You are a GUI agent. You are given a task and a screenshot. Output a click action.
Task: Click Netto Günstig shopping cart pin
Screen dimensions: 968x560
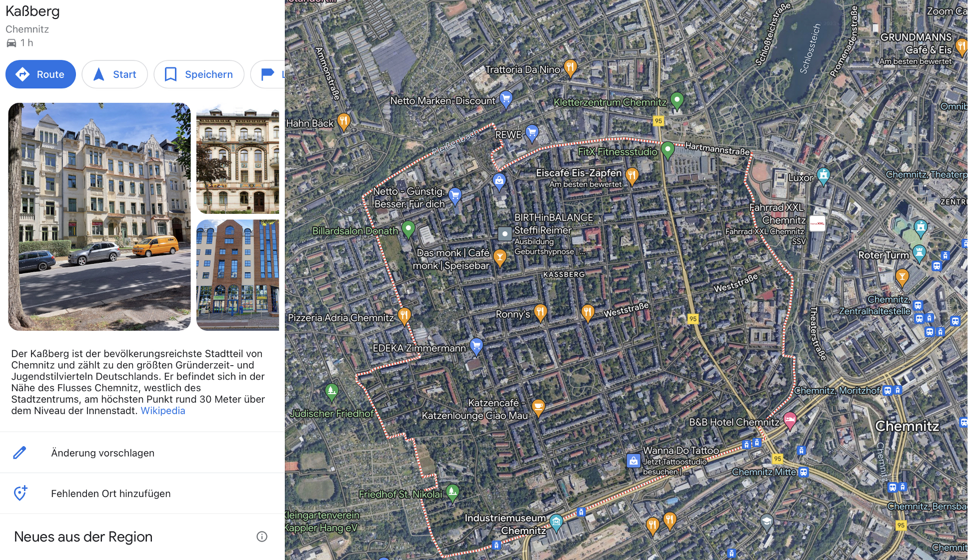click(x=455, y=195)
